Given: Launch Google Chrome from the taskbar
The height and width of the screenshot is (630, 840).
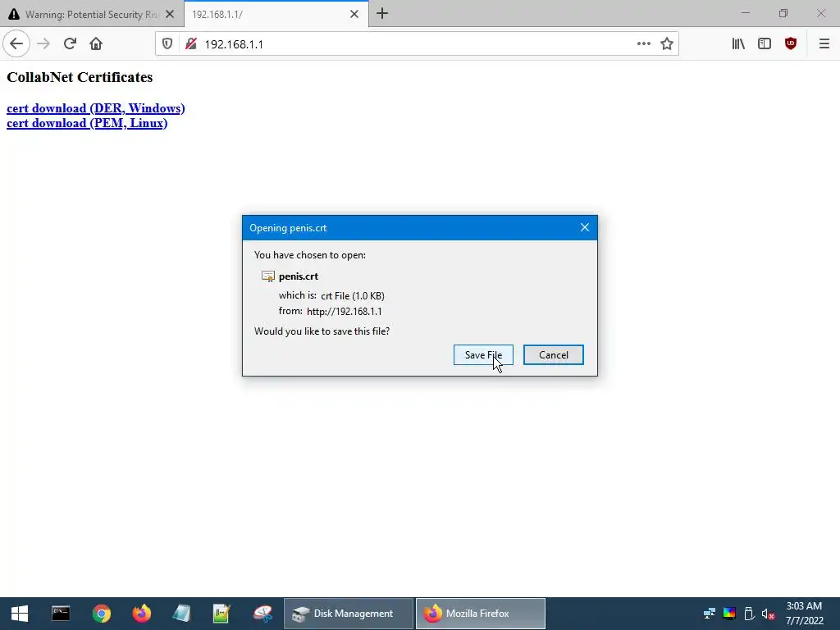Looking at the screenshot, I should [x=101, y=614].
